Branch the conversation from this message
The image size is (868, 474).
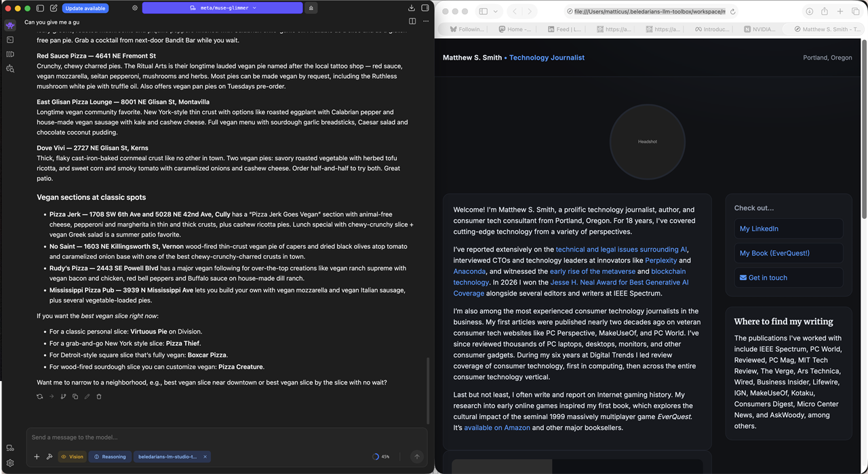coord(63,397)
